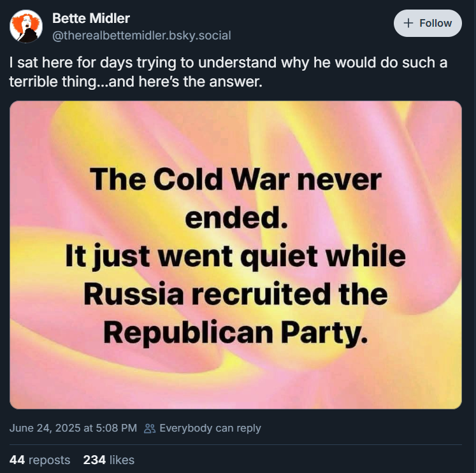View the list of 234 likes

[x=108, y=460]
